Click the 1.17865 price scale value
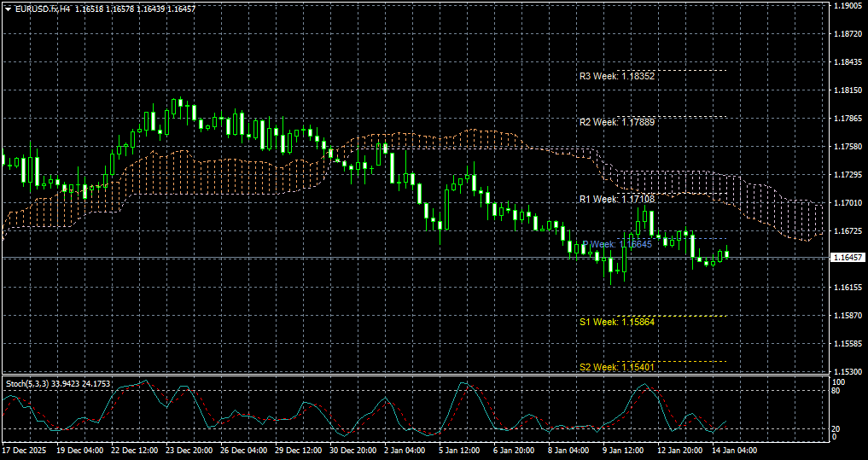The height and width of the screenshot is (460, 868). click(x=848, y=119)
